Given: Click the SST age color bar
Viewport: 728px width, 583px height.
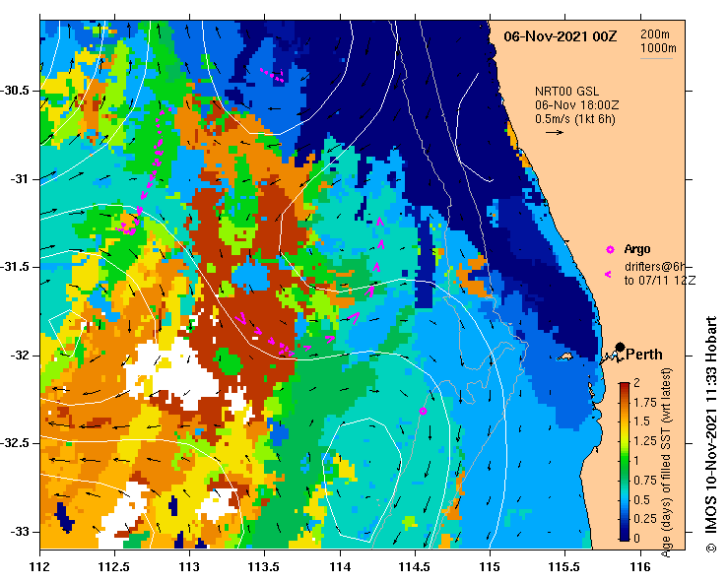Looking at the screenshot, I should [625, 462].
